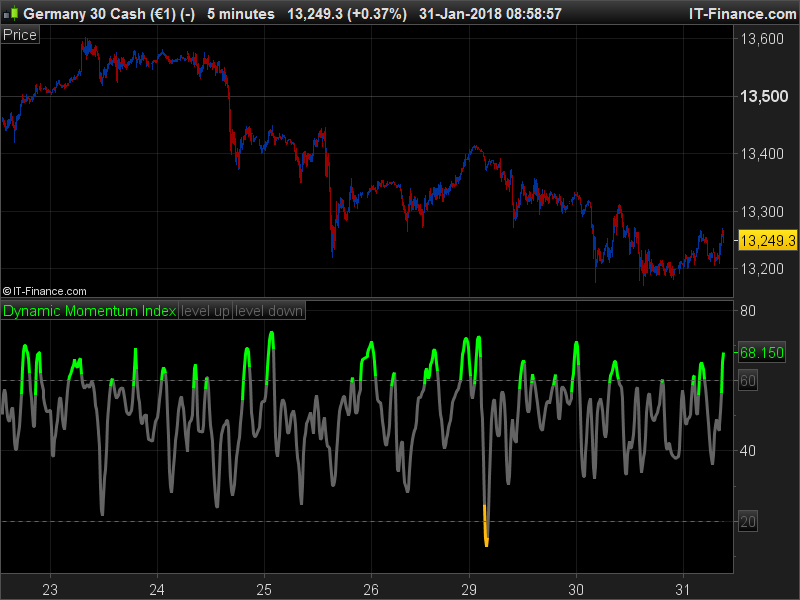Image resolution: width=800 pixels, height=600 pixels.
Task: Select the 5 minutes timeframe label
Action: pyautogui.click(x=241, y=14)
